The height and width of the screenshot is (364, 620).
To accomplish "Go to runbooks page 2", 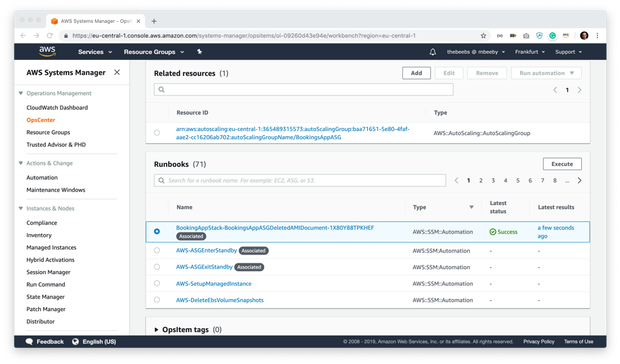I will point(481,181).
